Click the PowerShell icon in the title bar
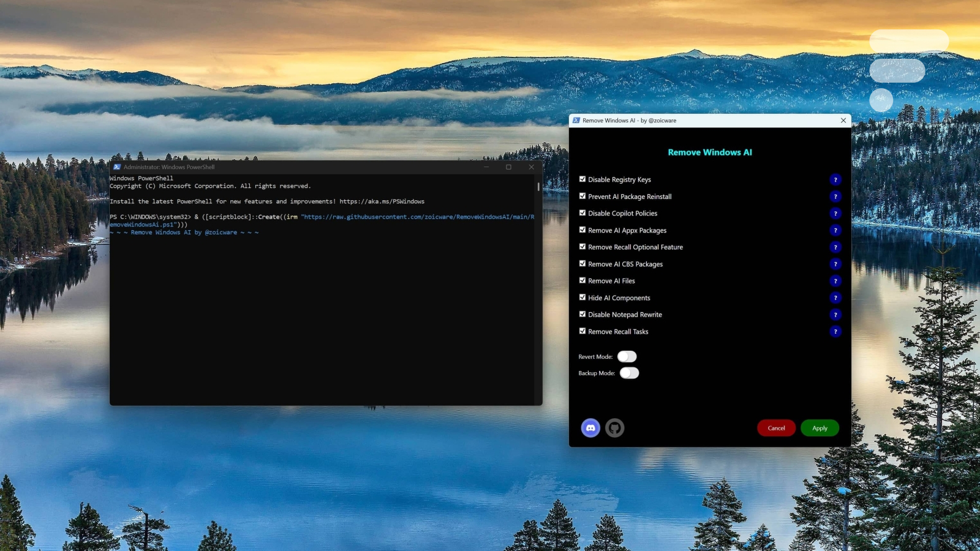The width and height of the screenshot is (980, 551). pos(116,167)
